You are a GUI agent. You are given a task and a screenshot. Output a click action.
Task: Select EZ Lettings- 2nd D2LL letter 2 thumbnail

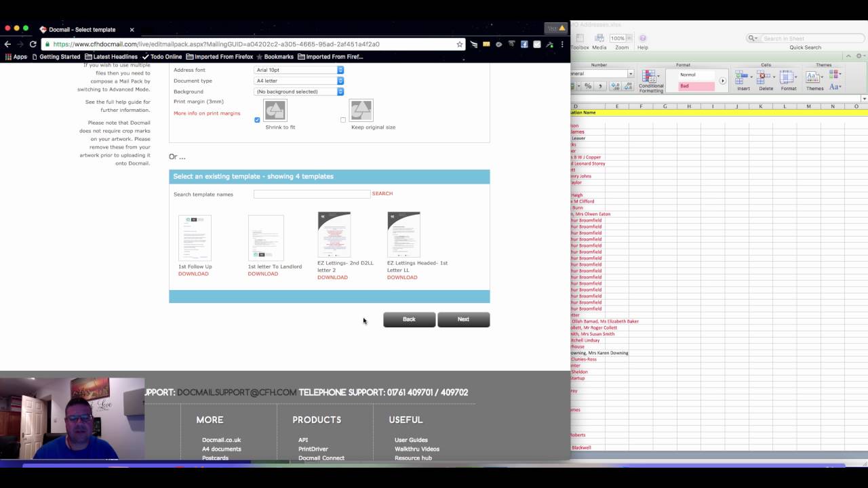(x=334, y=235)
